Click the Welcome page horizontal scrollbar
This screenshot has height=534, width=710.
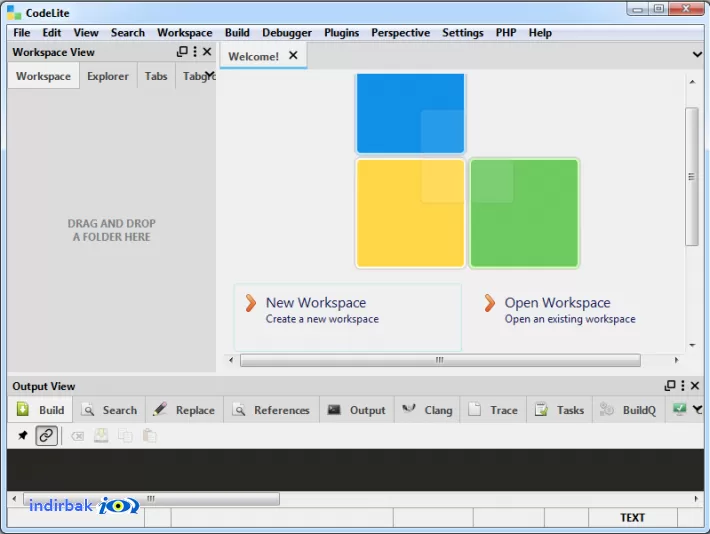440,360
